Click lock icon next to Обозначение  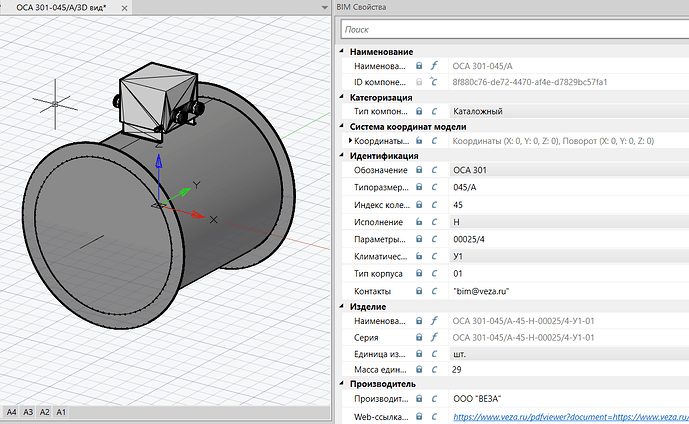(419, 170)
